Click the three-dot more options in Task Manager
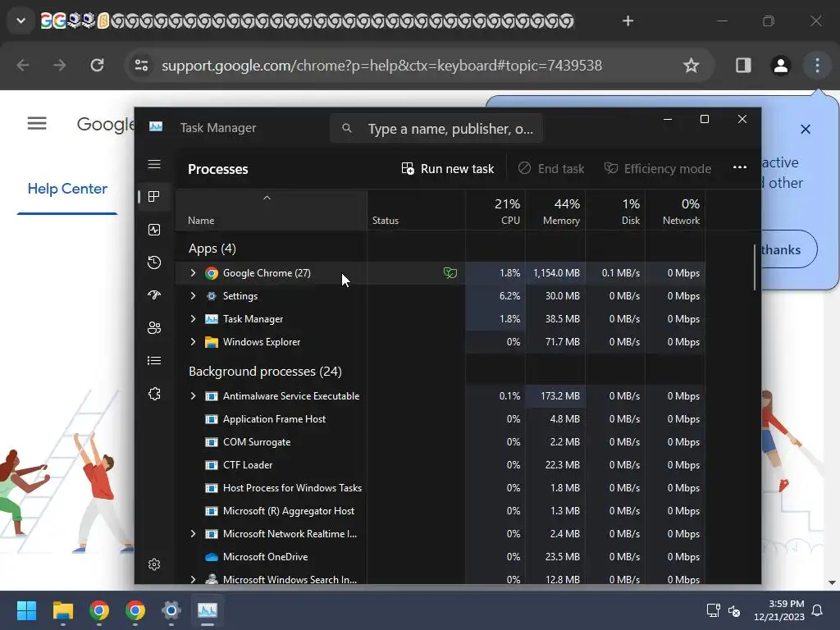The width and height of the screenshot is (840, 630). (739, 167)
